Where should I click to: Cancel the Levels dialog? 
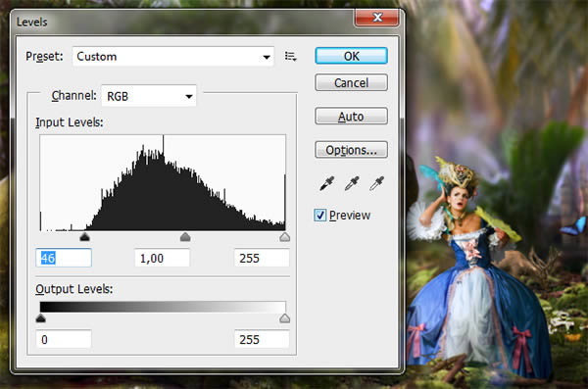[352, 82]
